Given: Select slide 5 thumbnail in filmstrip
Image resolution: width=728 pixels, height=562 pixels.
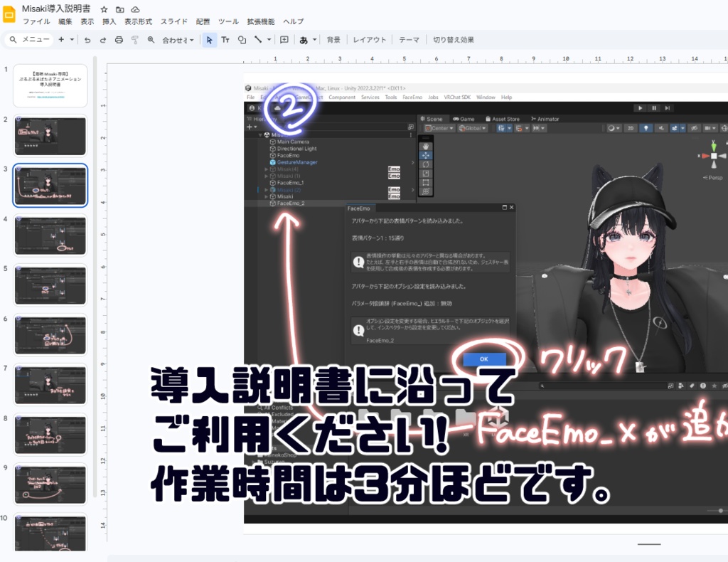Looking at the screenshot, I should tap(50, 285).
